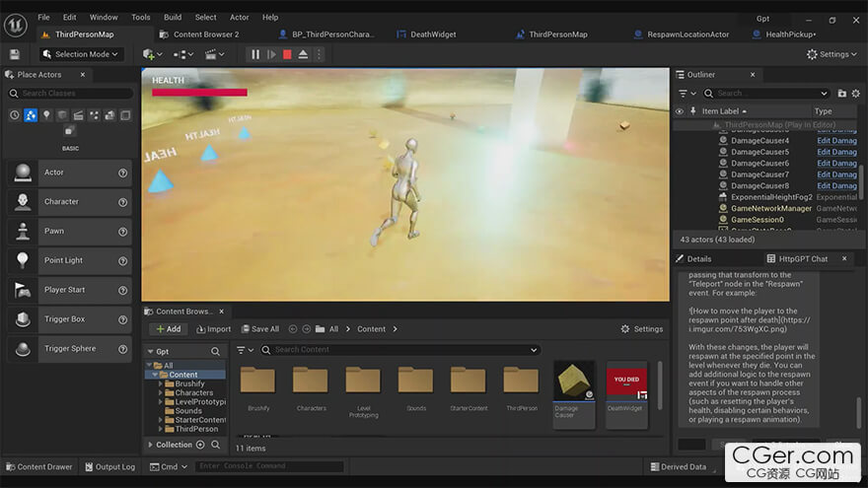Viewport: 868px width, 488px height.
Task: Expand the StarterContent folder in the tree
Action: click(x=161, y=421)
